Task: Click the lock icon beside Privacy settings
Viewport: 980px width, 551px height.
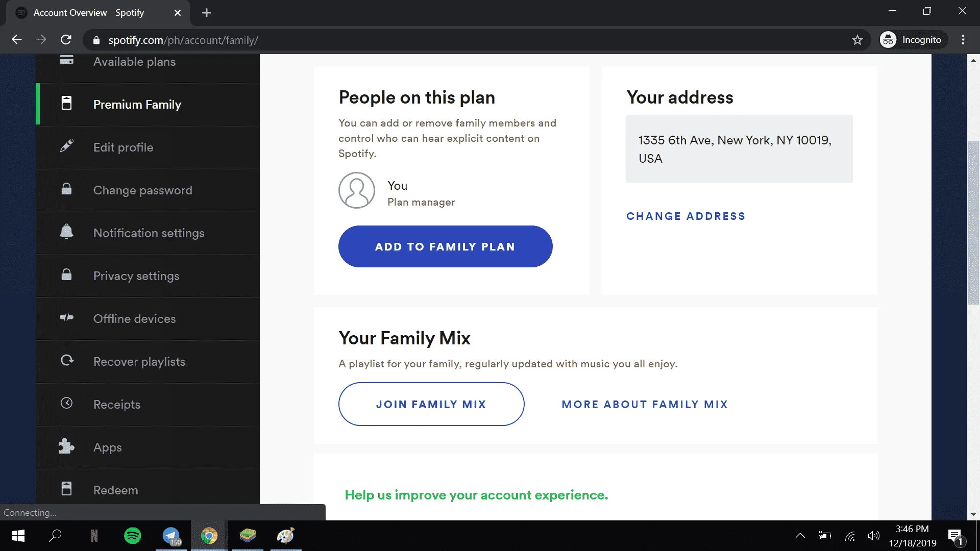Action: [66, 274]
